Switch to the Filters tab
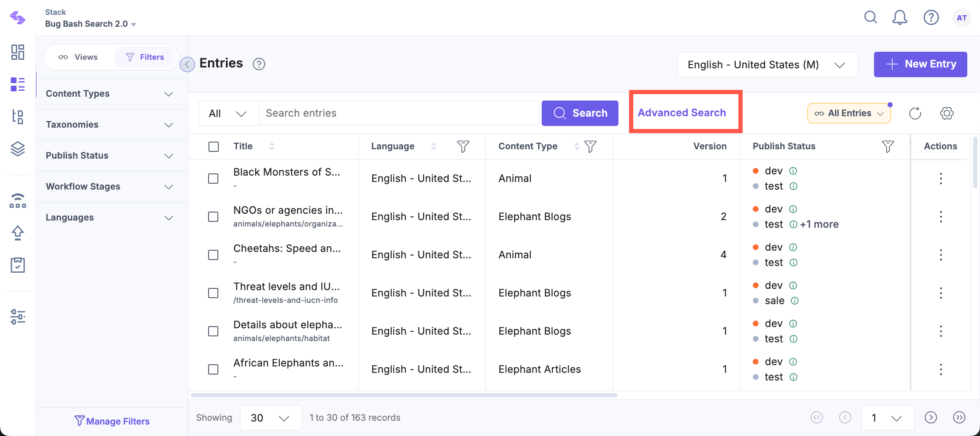Screen dimensions: 980x436 145,57
